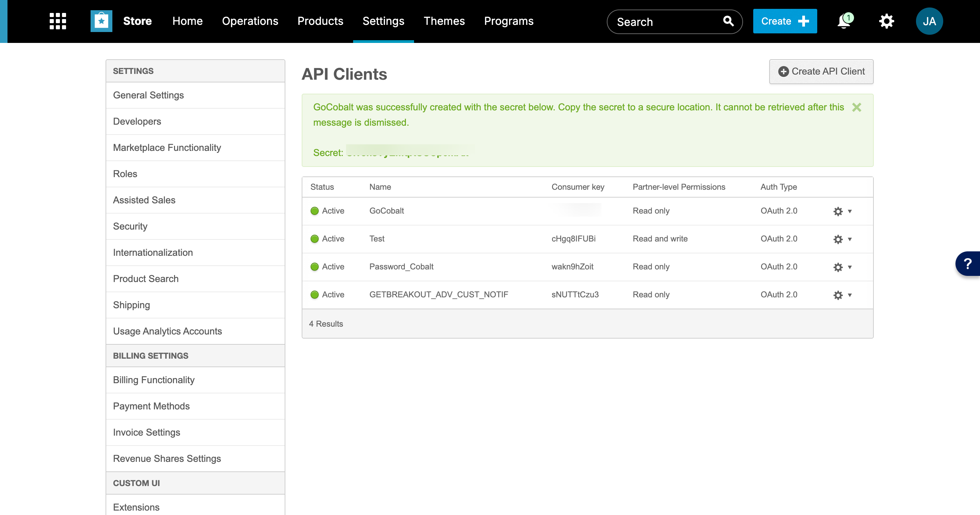This screenshot has height=515, width=980.
Task: Open the app launcher grid icon
Action: pos(58,21)
